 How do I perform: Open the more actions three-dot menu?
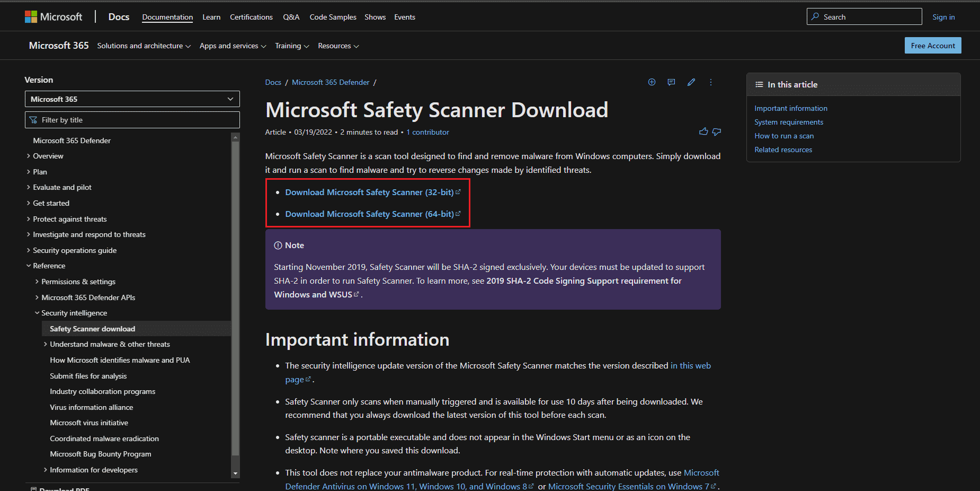click(x=711, y=82)
